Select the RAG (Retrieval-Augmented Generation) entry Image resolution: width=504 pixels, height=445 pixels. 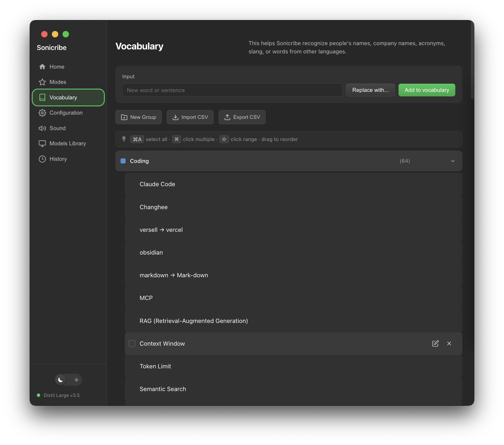coord(293,321)
